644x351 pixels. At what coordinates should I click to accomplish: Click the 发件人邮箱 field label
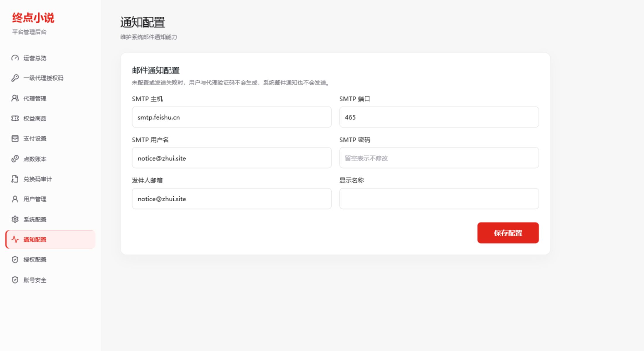147,180
